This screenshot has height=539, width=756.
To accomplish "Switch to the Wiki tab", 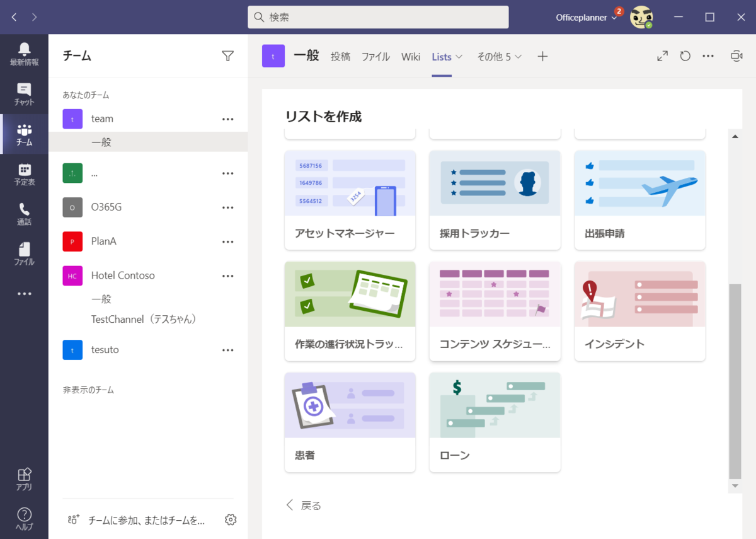I will click(411, 57).
